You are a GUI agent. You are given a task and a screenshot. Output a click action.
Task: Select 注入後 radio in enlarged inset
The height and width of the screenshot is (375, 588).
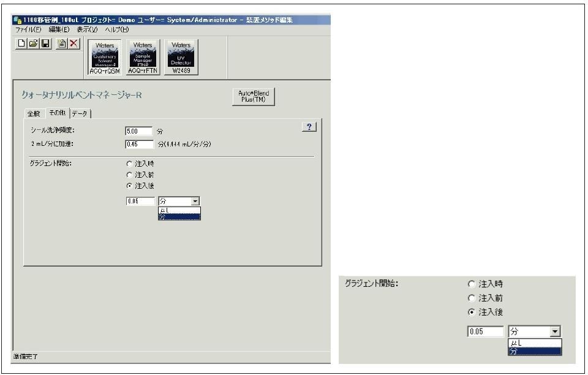(472, 312)
